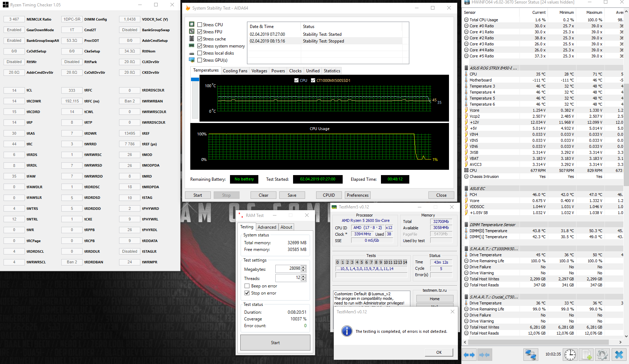Click the log-file sheet icon in HWiNFO
The width and height of the screenshot is (629, 364).
click(586, 355)
